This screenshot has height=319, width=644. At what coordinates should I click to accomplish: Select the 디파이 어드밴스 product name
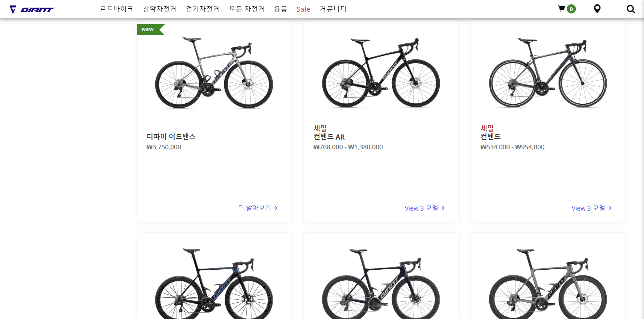[x=171, y=137]
